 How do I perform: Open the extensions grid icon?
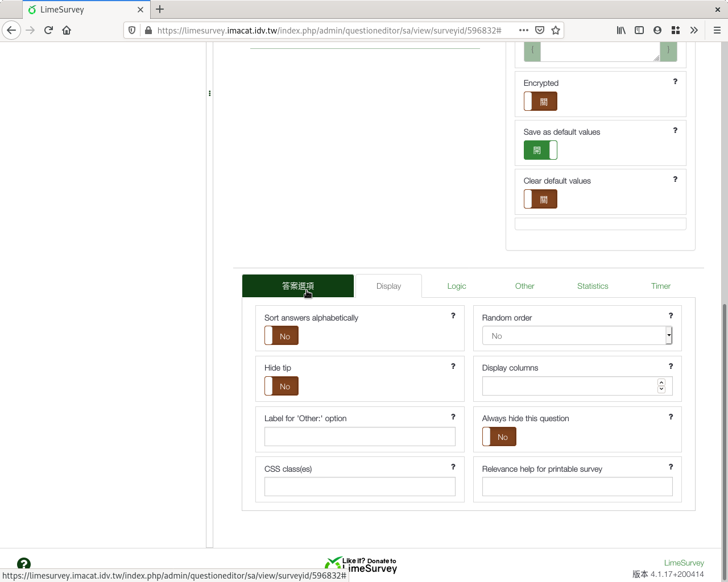click(x=676, y=30)
